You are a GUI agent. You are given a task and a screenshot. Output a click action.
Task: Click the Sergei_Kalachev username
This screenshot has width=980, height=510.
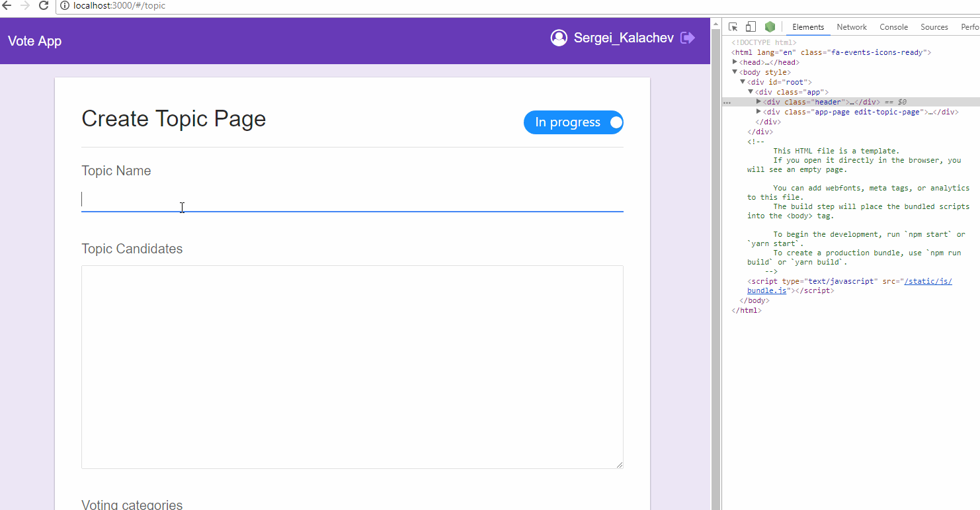tap(624, 38)
